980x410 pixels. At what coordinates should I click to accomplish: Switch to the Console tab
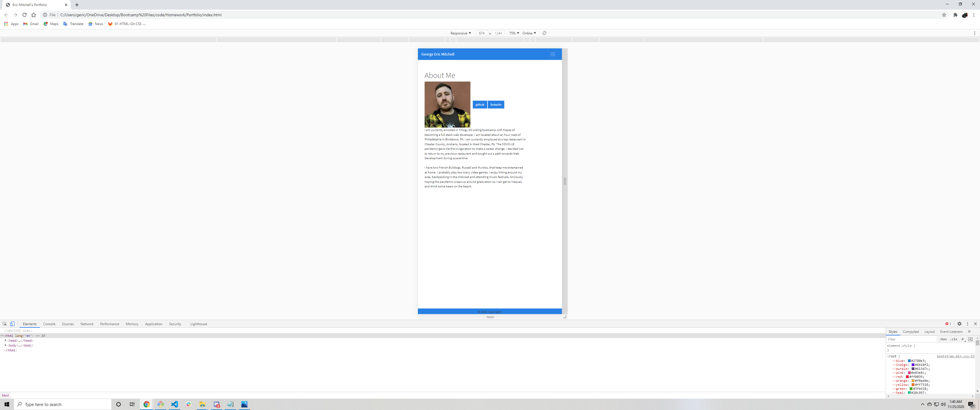49,324
